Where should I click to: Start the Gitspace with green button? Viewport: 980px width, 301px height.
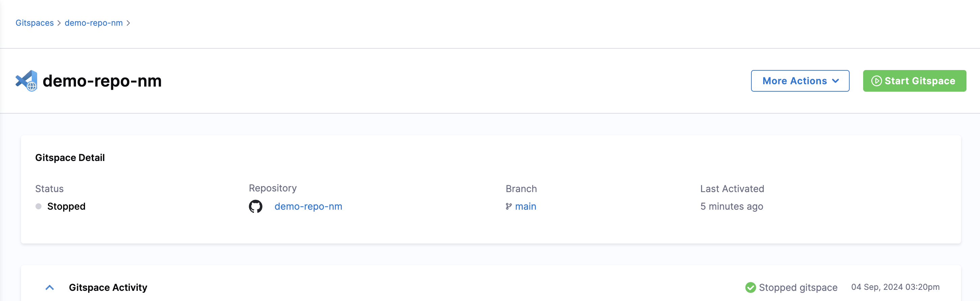pos(914,81)
